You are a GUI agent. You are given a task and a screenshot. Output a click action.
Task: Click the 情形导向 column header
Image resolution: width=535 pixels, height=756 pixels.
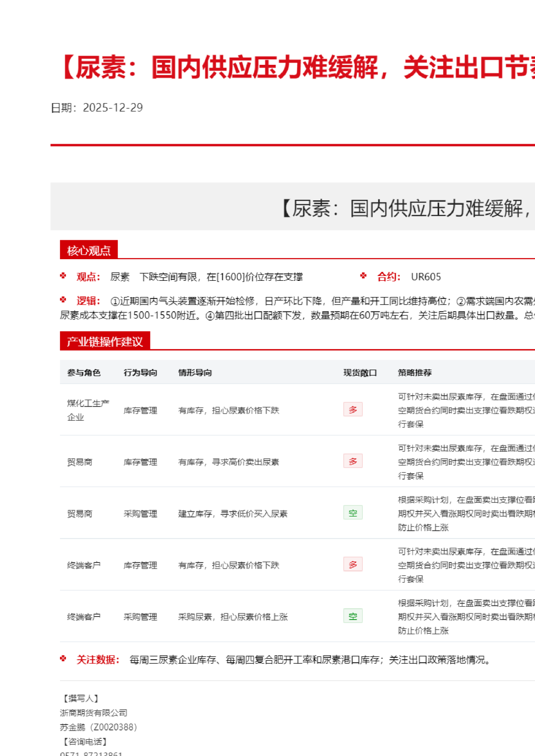pos(195,373)
